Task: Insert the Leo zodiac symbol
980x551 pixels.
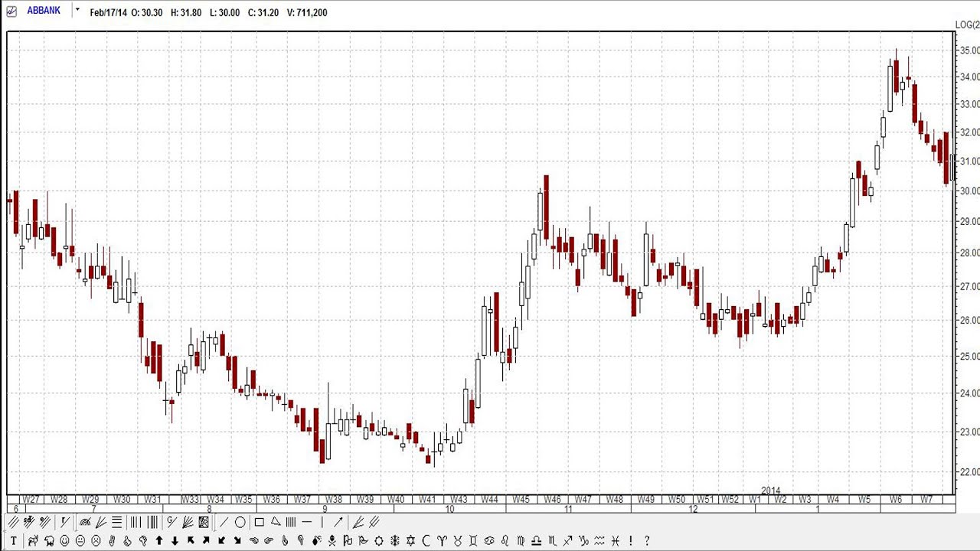Action: click(x=505, y=540)
